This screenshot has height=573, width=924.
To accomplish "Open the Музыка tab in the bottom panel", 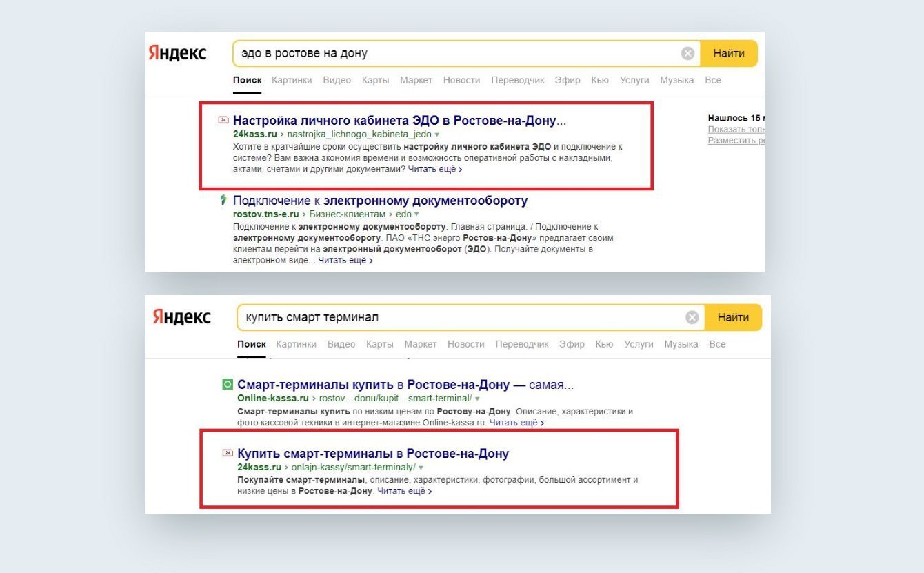I will pos(681,344).
